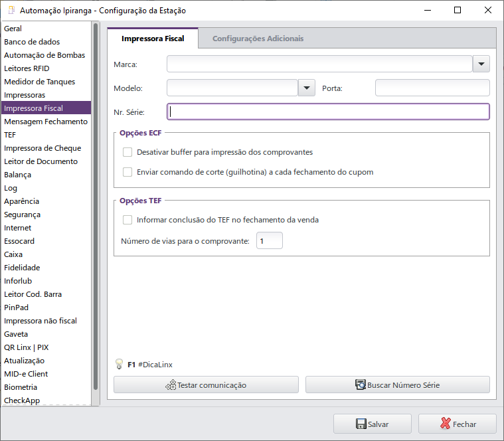Image resolution: width=504 pixels, height=441 pixels.
Task: Open Aparência settings
Action: (x=46, y=201)
